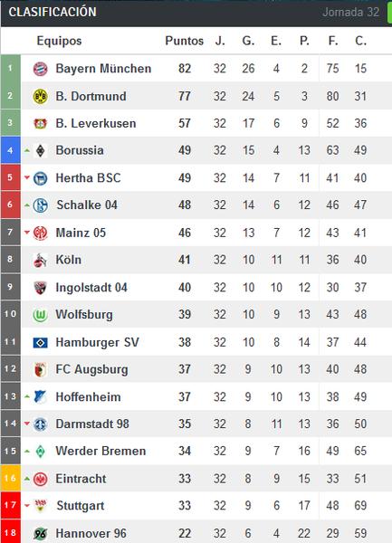The image size is (392, 543).
Task: Open the Ingolstadt 04 team link
Action: tap(91, 288)
